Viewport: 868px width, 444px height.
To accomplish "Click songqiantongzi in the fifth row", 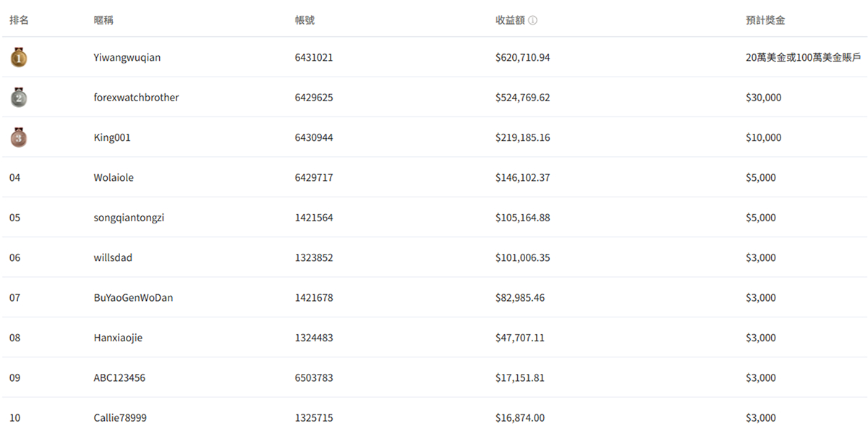I will 129,218.
